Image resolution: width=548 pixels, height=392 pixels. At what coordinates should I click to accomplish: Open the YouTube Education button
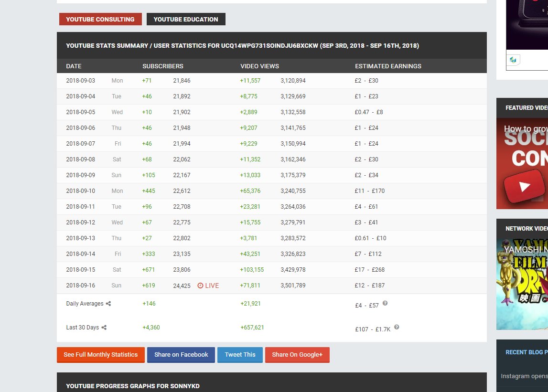[186, 19]
